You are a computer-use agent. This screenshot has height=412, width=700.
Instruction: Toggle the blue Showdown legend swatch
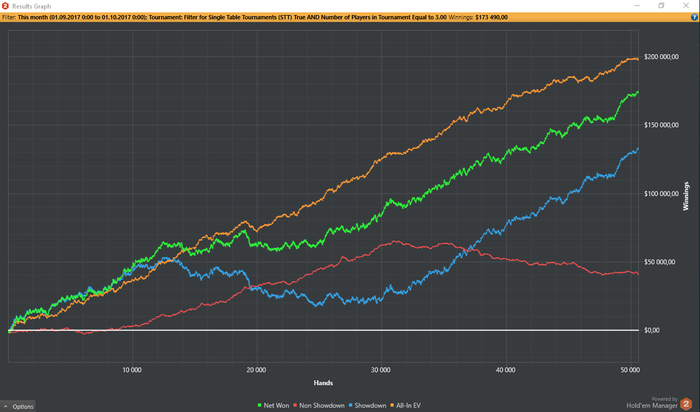tap(350, 405)
